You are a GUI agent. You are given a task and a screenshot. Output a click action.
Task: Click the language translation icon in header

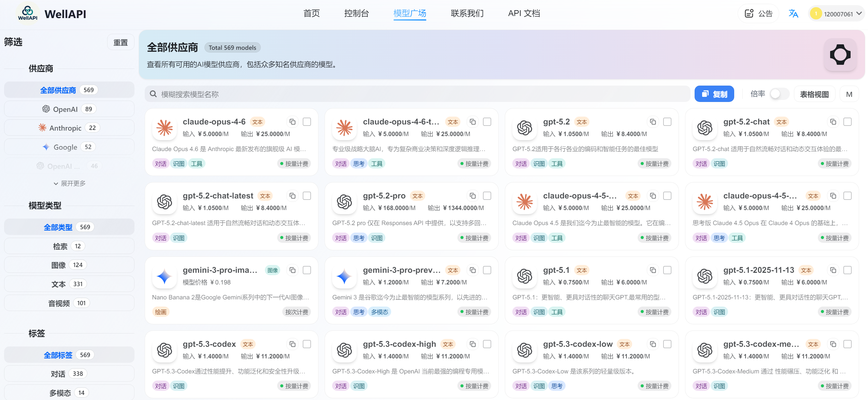click(x=793, y=14)
